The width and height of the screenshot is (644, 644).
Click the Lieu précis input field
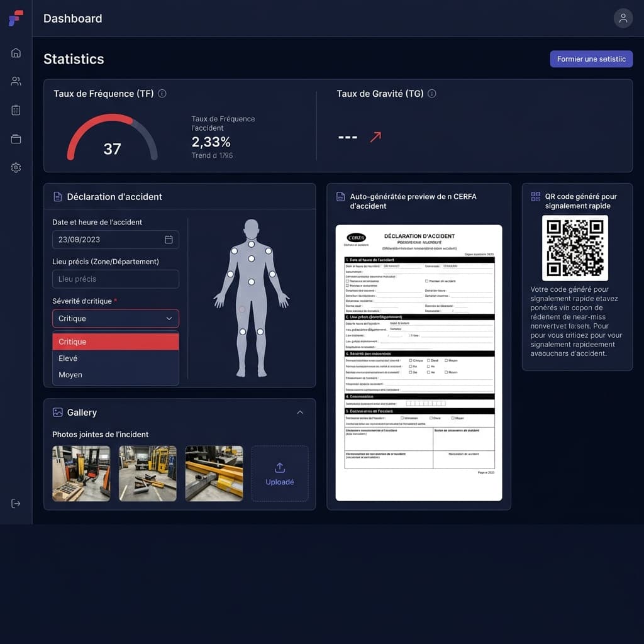116,279
